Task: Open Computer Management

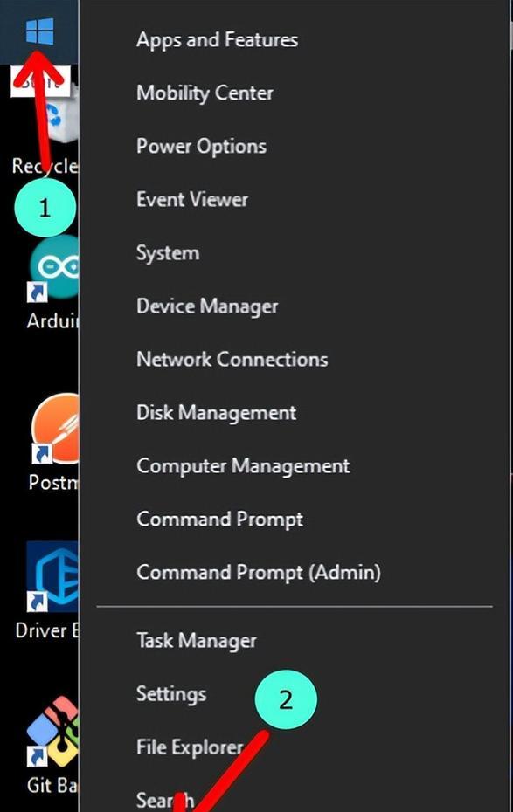Action: click(x=243, y=466)
